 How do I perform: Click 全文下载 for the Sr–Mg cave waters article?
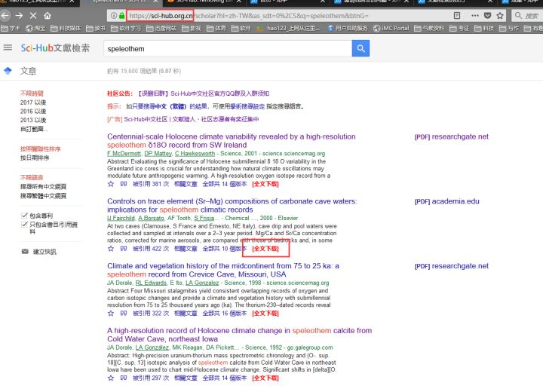265,249
